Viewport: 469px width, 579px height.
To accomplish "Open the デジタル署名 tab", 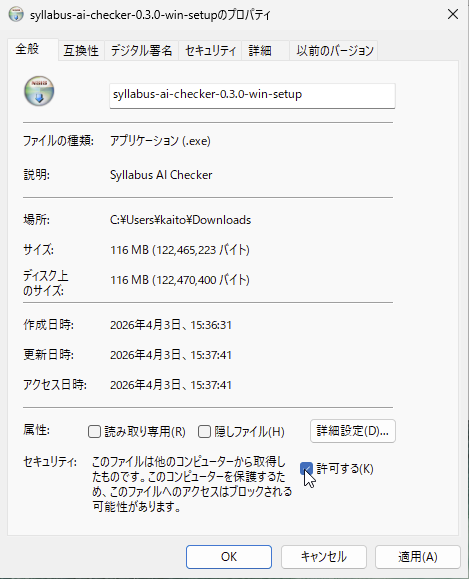I will pyautogui.click(x=141, y=51).
